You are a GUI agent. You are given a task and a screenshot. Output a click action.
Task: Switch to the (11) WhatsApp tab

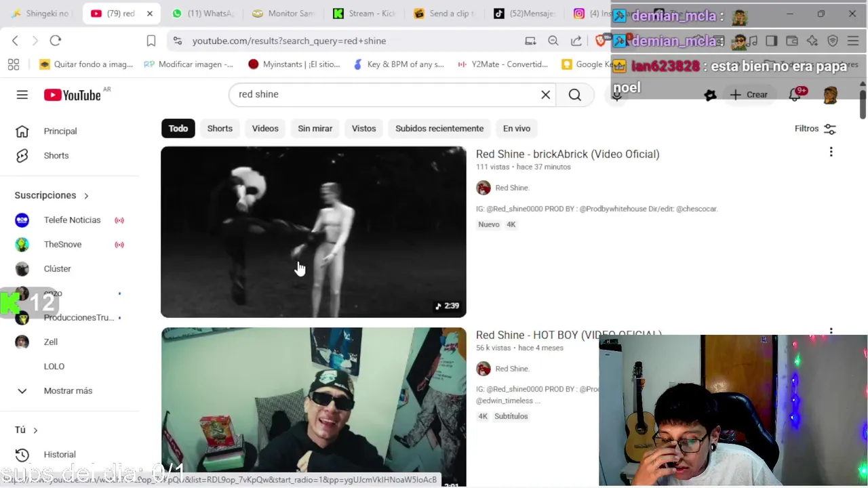[x=202, y=14]
